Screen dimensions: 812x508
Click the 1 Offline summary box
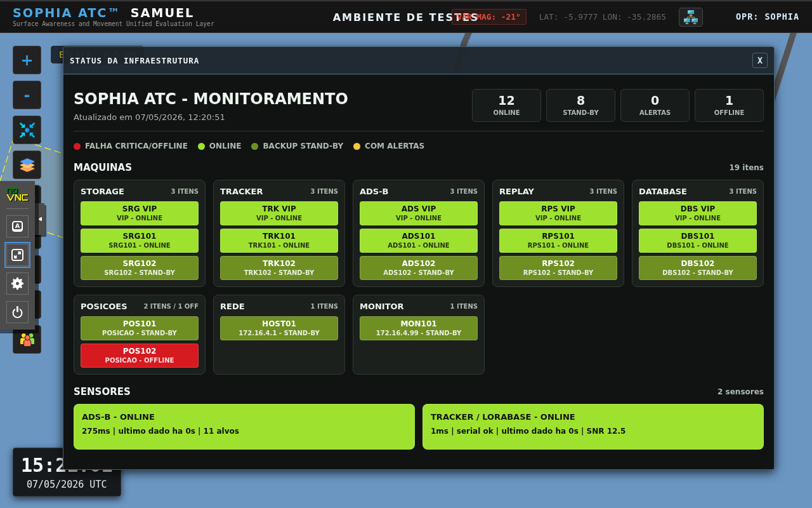tap(729, 105)
